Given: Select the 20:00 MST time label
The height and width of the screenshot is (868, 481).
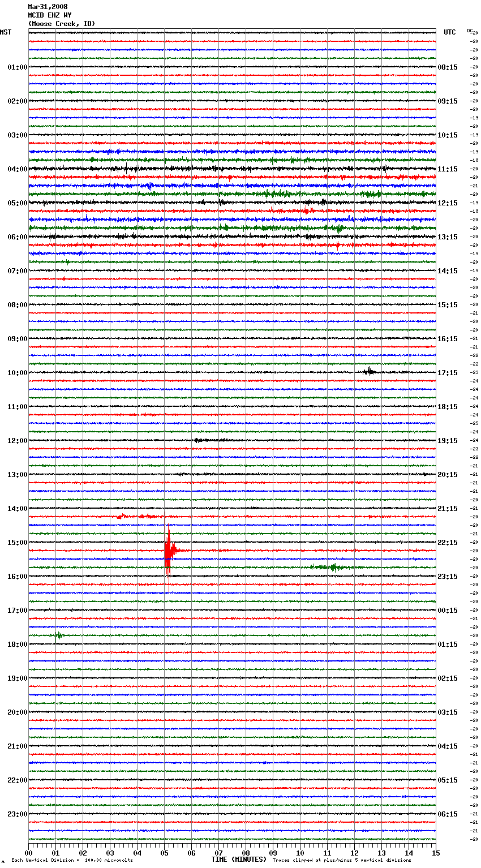Looking at the screenshot, I should pyautogui.click(x=18, y=712).
